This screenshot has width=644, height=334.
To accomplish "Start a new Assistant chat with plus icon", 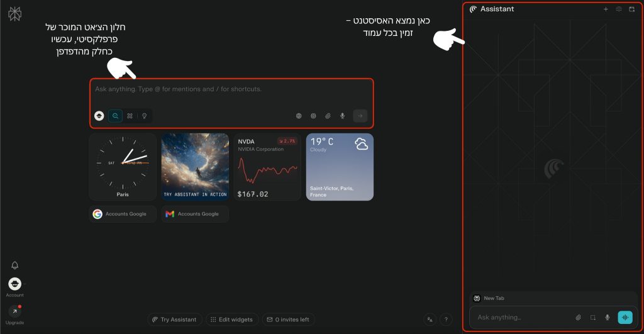I will tap(606, 9).
